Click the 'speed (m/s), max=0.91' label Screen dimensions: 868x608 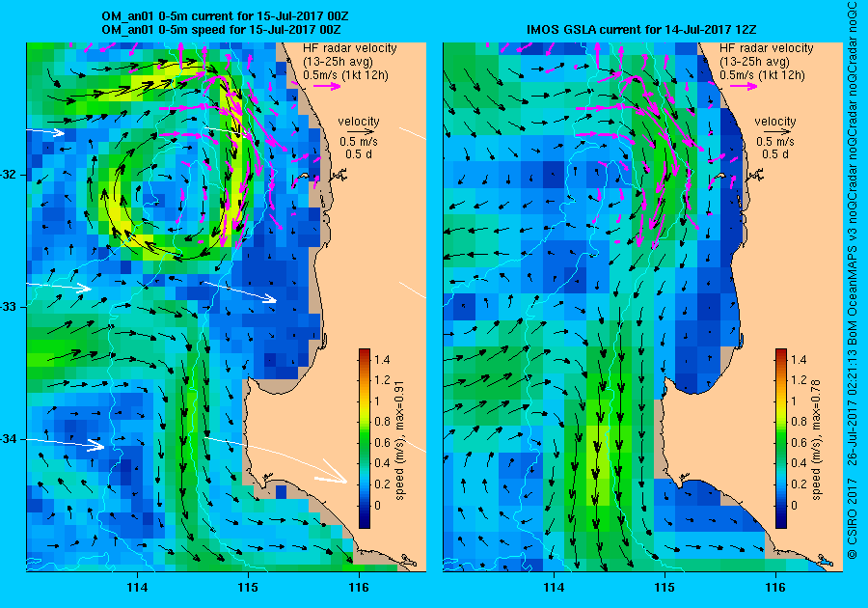click(x=399, y=441)
